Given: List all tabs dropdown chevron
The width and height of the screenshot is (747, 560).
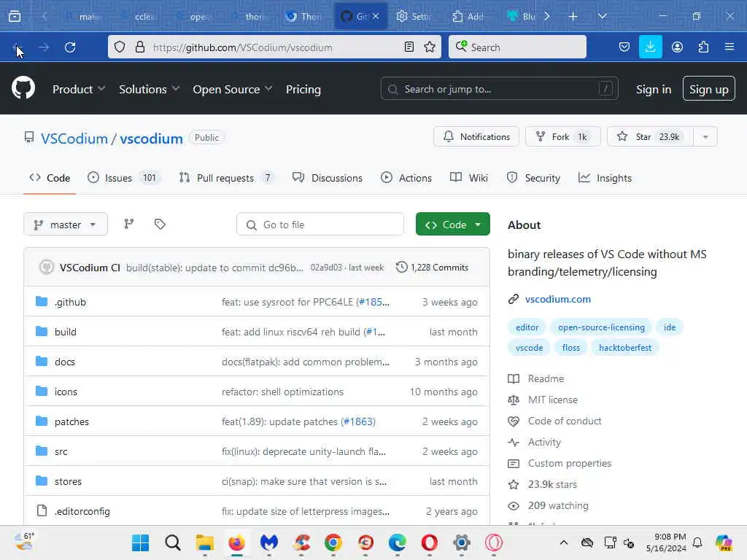Looking at the screenshot, I should click(x=602, y=17).
